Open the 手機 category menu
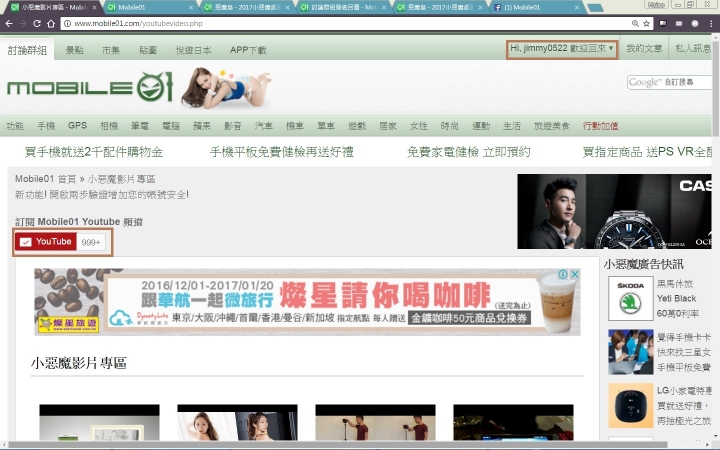The image size is (720, 450). [46, 126]
